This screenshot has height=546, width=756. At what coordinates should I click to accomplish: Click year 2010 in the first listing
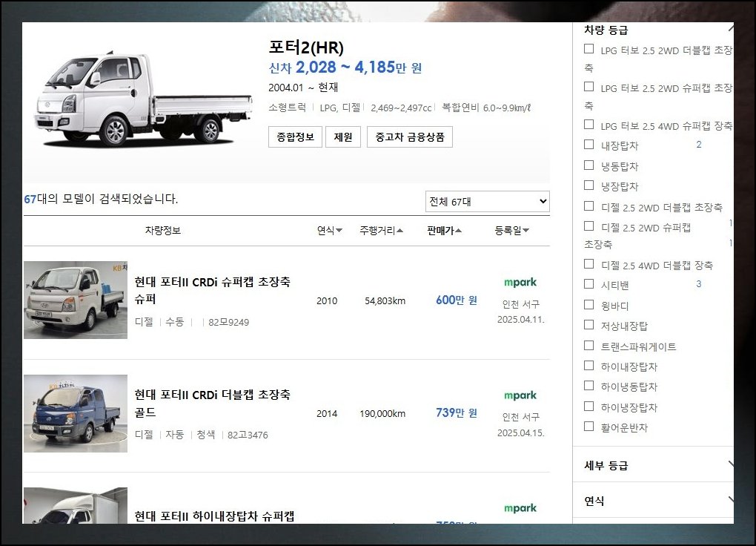click(327, 300)
